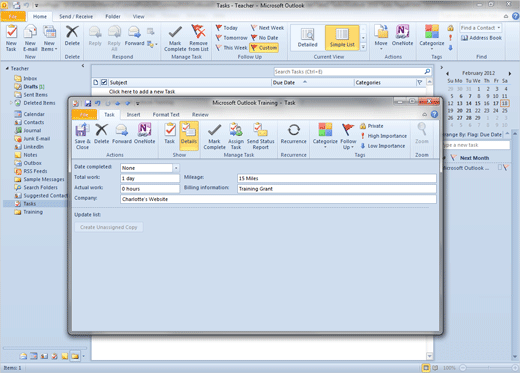Click Save & Close in task window
The width and height of the screenshot is (520, 373).
point(82,136)
